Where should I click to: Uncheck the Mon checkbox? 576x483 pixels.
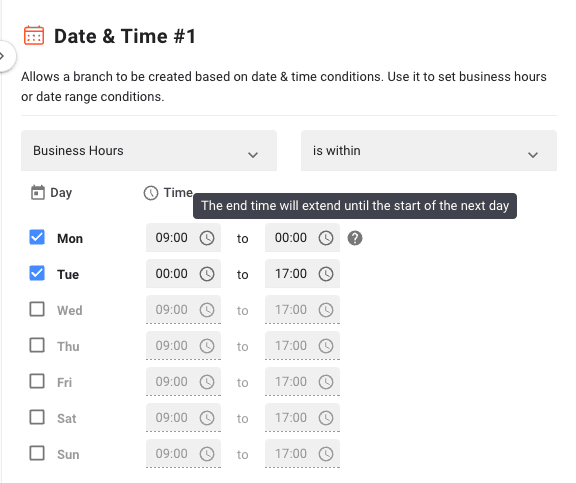click(37, 237)
